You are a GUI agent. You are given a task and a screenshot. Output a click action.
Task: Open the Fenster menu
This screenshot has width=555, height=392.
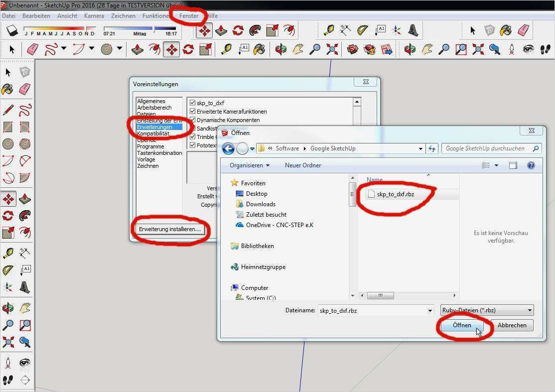pos(189,16)
